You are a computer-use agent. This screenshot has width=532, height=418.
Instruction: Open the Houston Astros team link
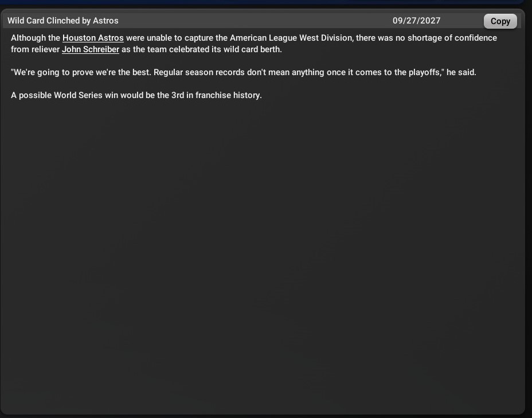pyautogui.click(x=93, y=38)
